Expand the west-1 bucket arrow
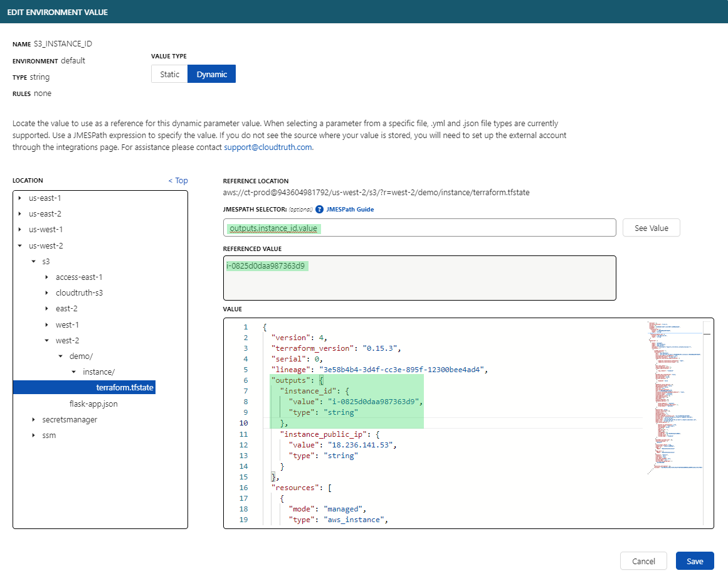This screenshot has height=578, width=728. [x=46, y=325]
